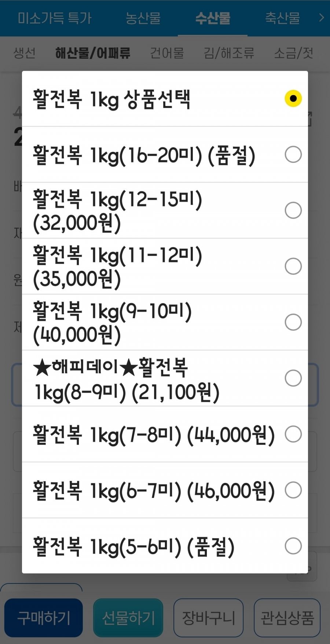The width and height of the screenshot is (330, 644).
Task: Select 해피데이 활전복 1kg(8-9미) 21,100원 option
Action: click(293, 378)
